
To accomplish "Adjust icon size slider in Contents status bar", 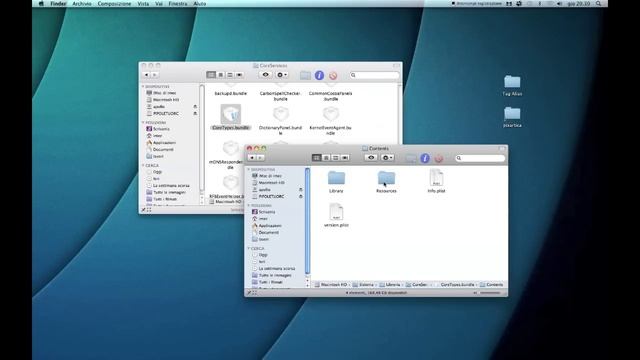I will (488, 293).
